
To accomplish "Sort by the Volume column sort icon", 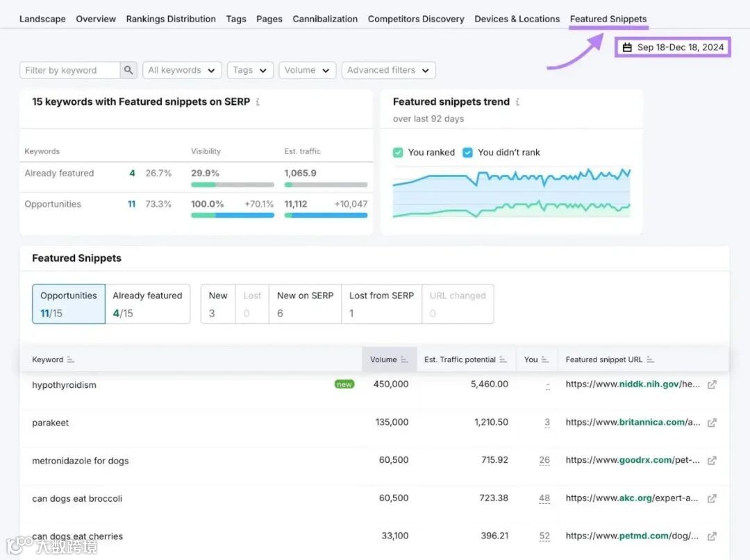I will tap(403, 359).
